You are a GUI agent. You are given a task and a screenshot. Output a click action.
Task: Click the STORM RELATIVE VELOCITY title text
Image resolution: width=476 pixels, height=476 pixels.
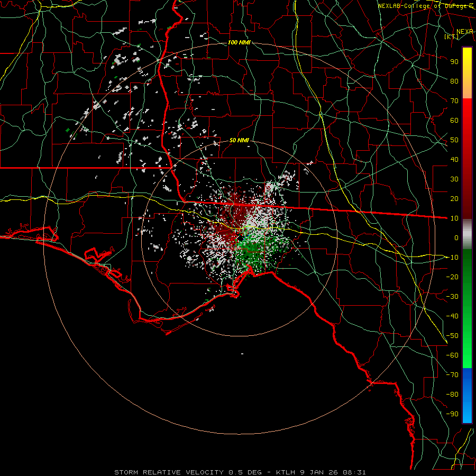pos(169,472)
